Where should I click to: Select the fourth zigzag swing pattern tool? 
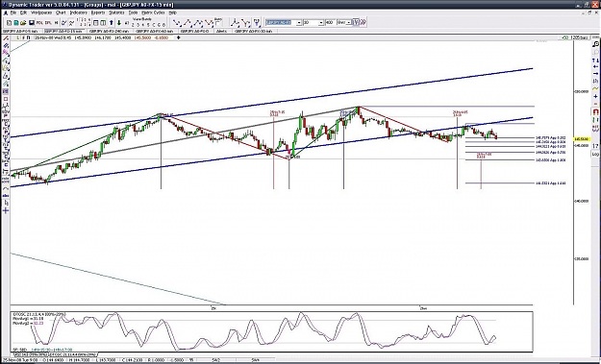point(209,23)
